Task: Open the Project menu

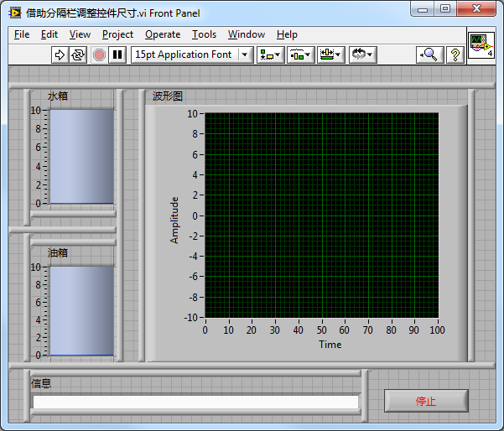Action: tap(117, 34)
